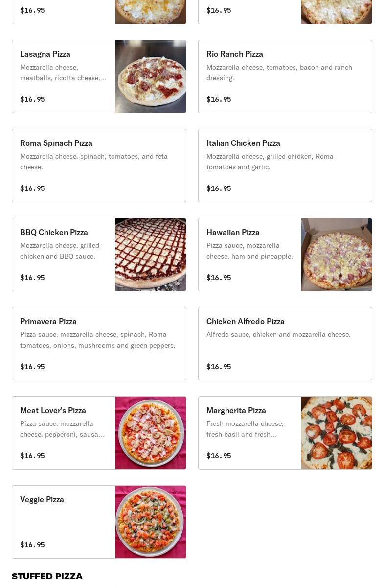This screenshot has width=384, height=588.
Task: Click the Primavera Pizza $16.95 price
Action: click(x=32, y=367)
